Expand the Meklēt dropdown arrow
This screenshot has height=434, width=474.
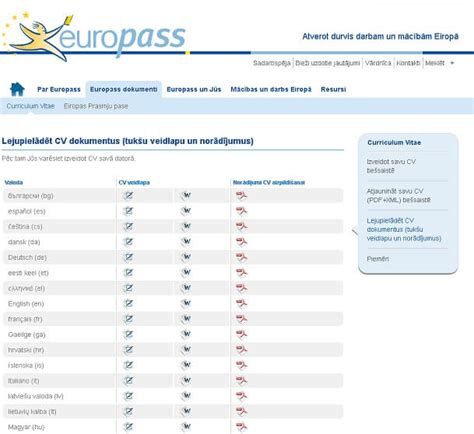pos(452,63)
